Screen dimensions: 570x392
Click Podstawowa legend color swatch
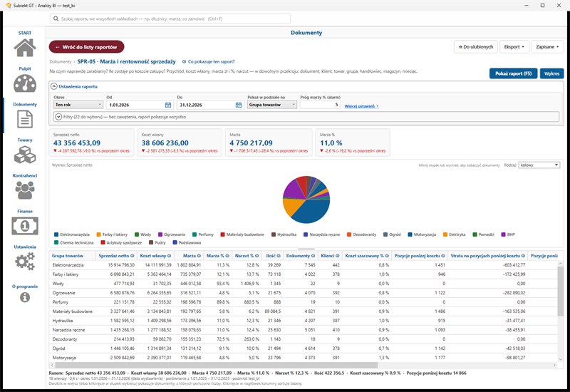[x=175, y=242]
